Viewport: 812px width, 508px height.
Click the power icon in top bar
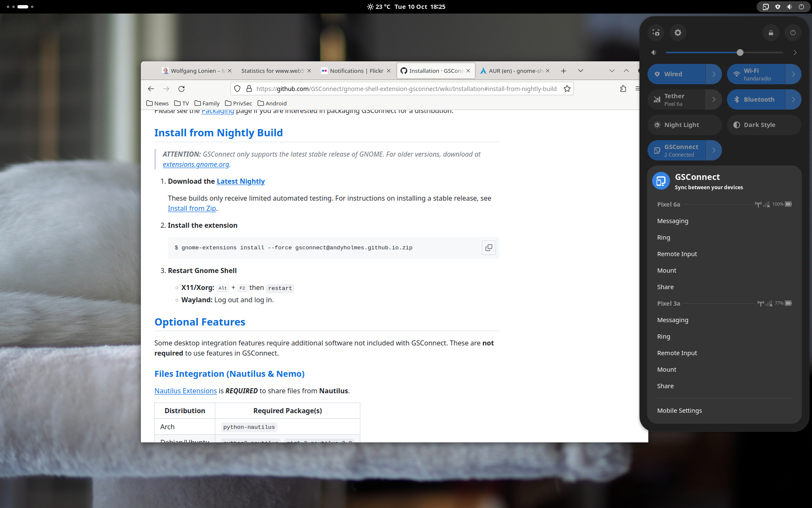pos(801,7)
